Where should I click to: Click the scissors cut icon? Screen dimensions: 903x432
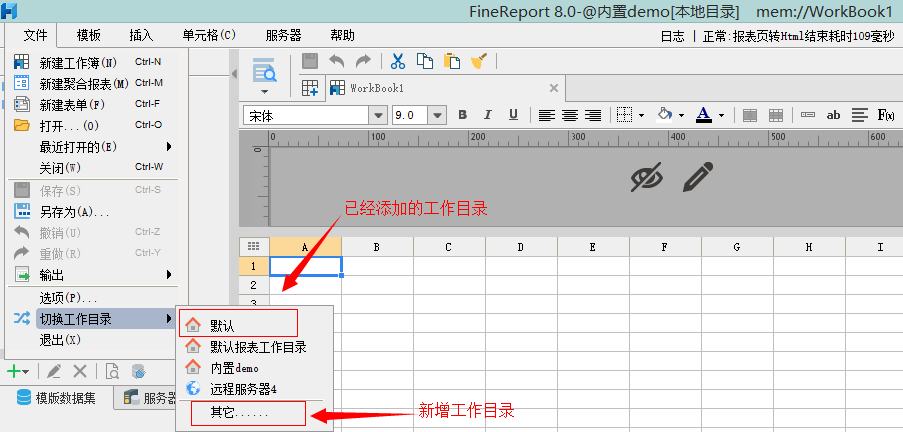click(x=398, y=60)
